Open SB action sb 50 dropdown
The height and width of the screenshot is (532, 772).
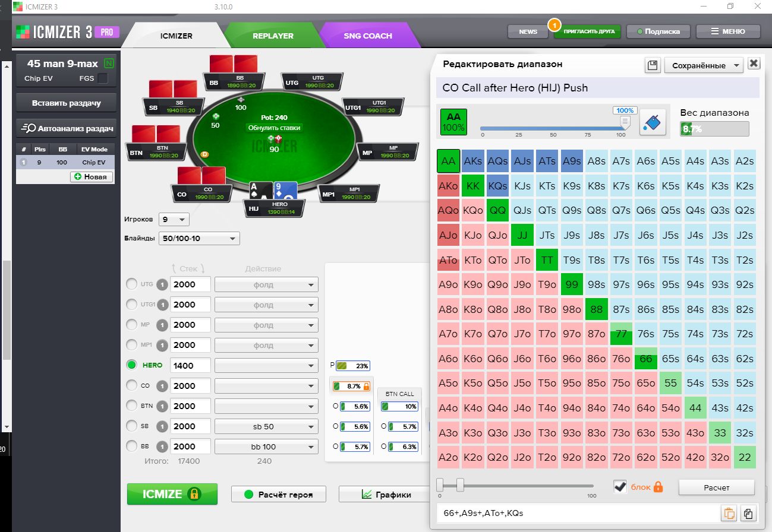point(266,426)
